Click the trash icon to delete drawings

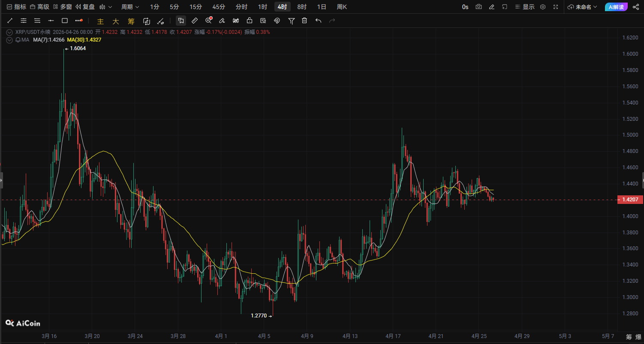304,21
